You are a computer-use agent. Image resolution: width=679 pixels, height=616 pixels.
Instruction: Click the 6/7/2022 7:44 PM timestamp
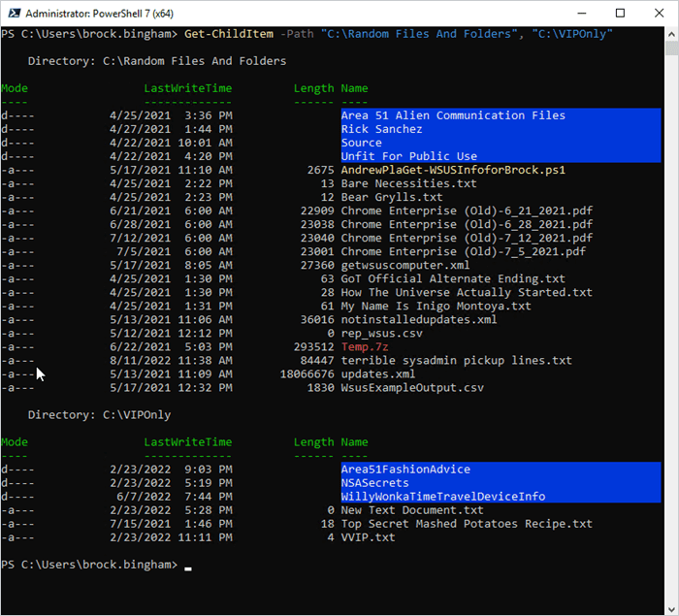[x=174, y=497]
